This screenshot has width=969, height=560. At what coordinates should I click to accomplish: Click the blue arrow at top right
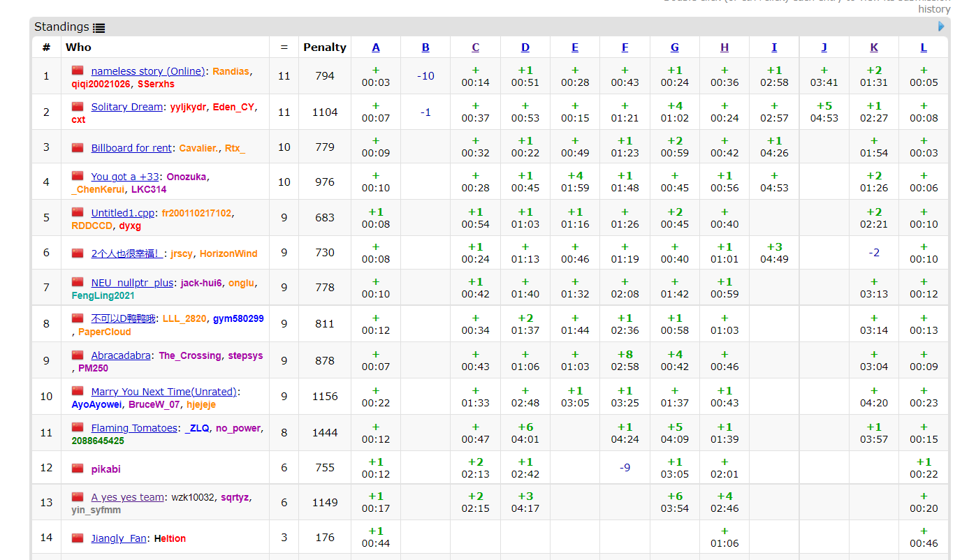tap(941, 27)
